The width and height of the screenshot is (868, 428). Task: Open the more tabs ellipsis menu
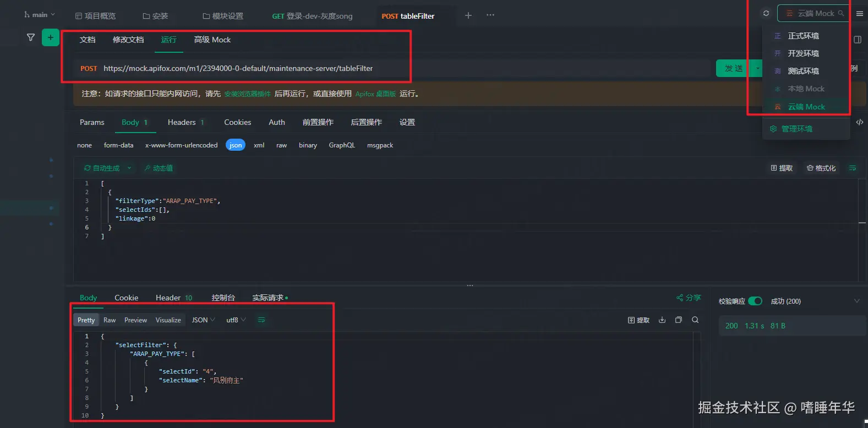[490, 15]
